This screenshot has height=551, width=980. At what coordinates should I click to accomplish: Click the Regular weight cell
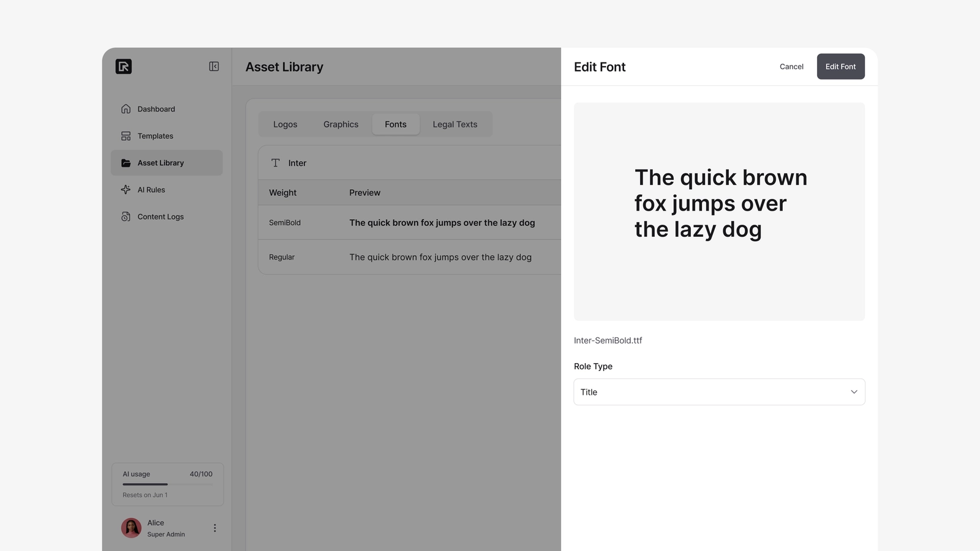coord(282,257)
